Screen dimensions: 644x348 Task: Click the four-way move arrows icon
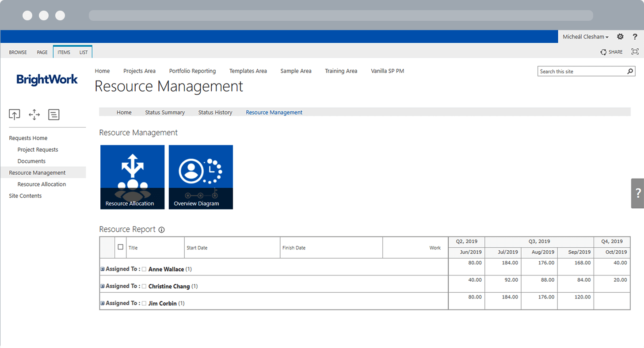pos(34,115)
